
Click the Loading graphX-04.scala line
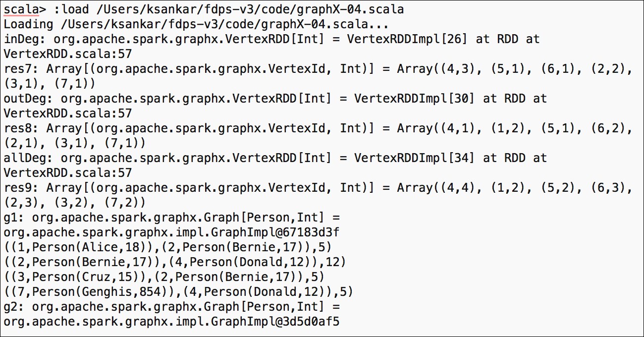(x=196, y=24)
